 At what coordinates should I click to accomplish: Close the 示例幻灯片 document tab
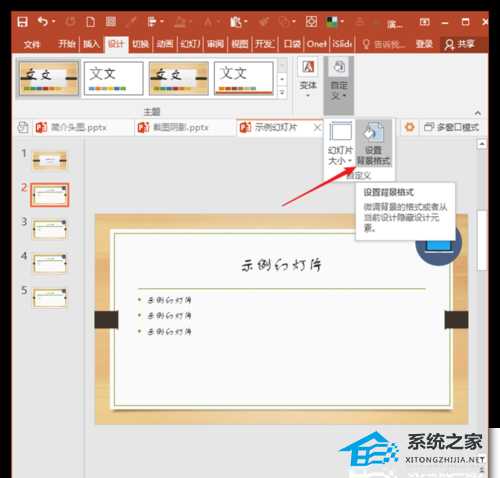point(317,127)
